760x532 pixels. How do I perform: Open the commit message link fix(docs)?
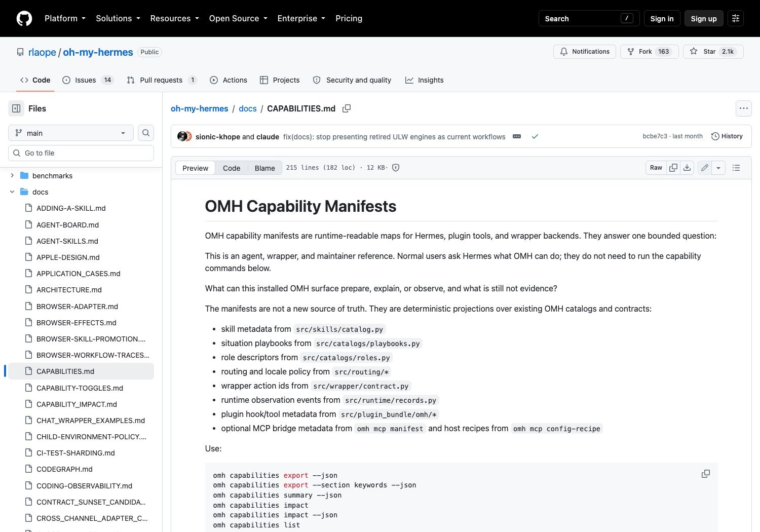[x=394, y=137]
